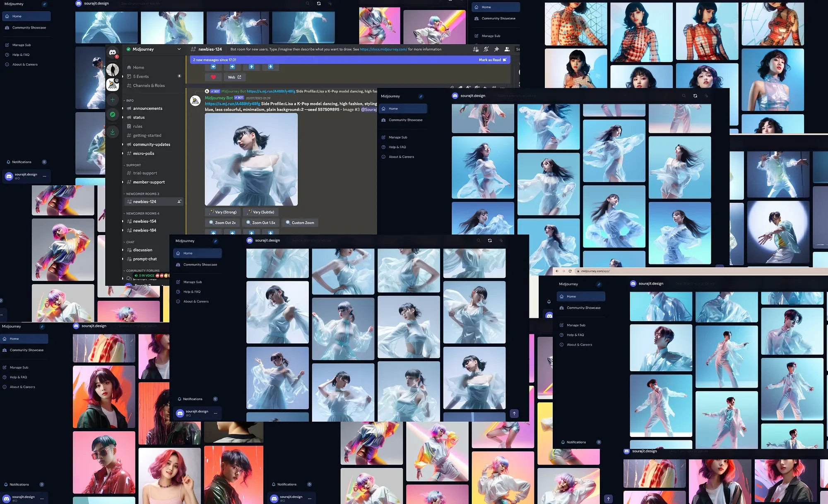Open the Threads icon in newbies-124 header
This screenshot has height=504, width=828.
[476, 49]
